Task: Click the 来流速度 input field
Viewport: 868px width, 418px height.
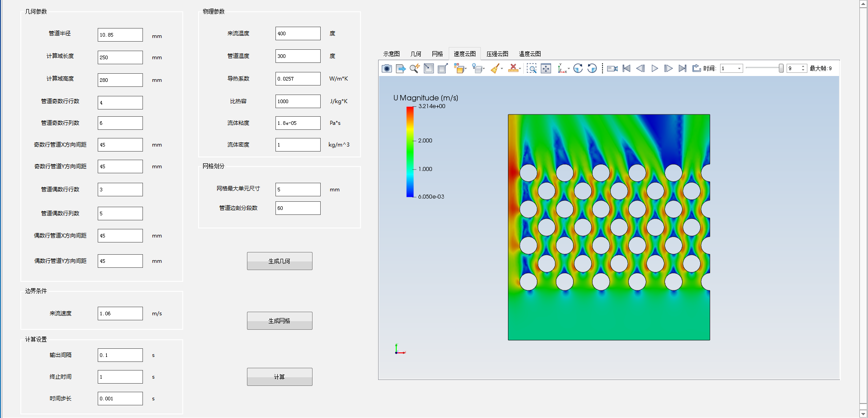Action: tap(120, 313)
